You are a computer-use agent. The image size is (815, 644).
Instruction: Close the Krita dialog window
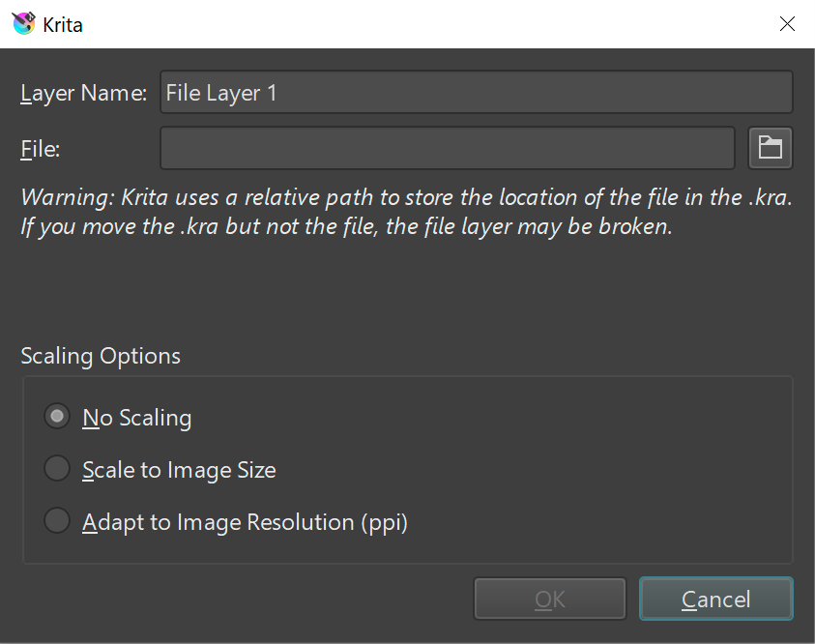(787, 23)
